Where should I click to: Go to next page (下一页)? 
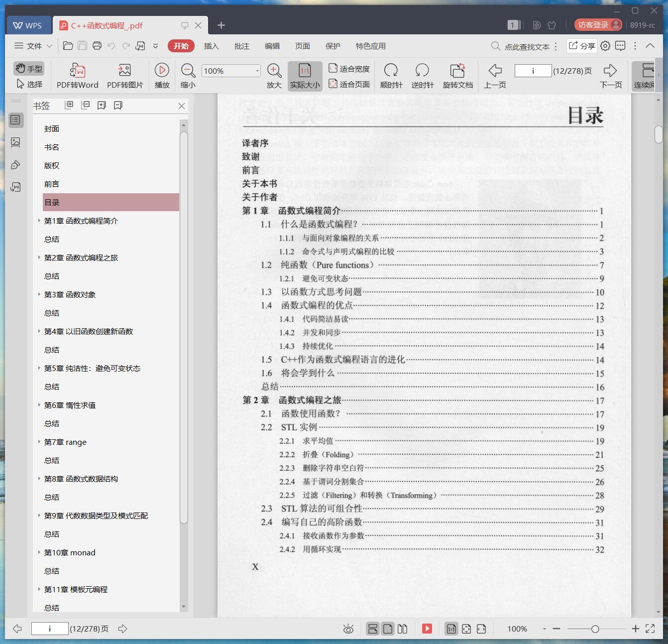click(611, 76)
